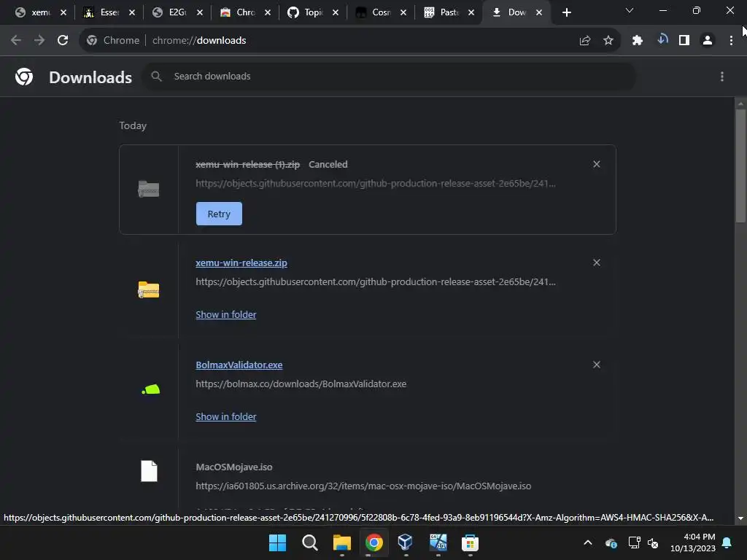Click the muted volume tray icon

point(653,542)
